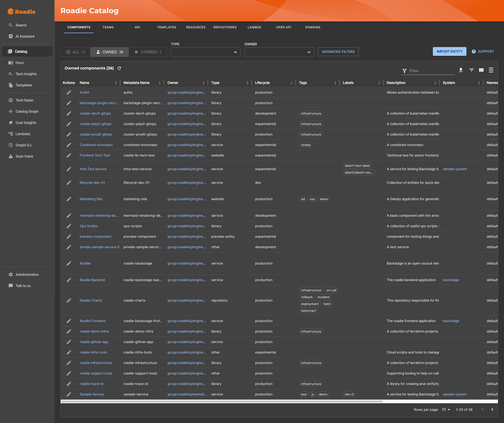Edit the AuthX row with pencil icon
The image size is (504, 423).
click(69, 92)
